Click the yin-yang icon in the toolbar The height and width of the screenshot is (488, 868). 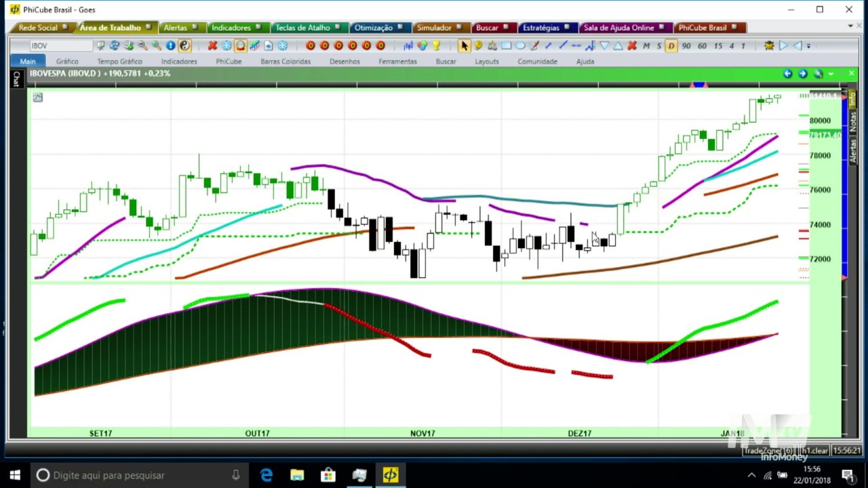(x=184, y=45)
